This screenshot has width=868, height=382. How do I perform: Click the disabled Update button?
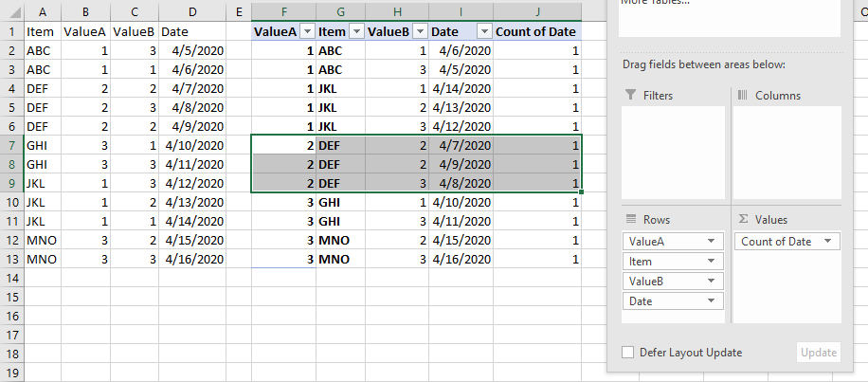(x=819, y=353)
